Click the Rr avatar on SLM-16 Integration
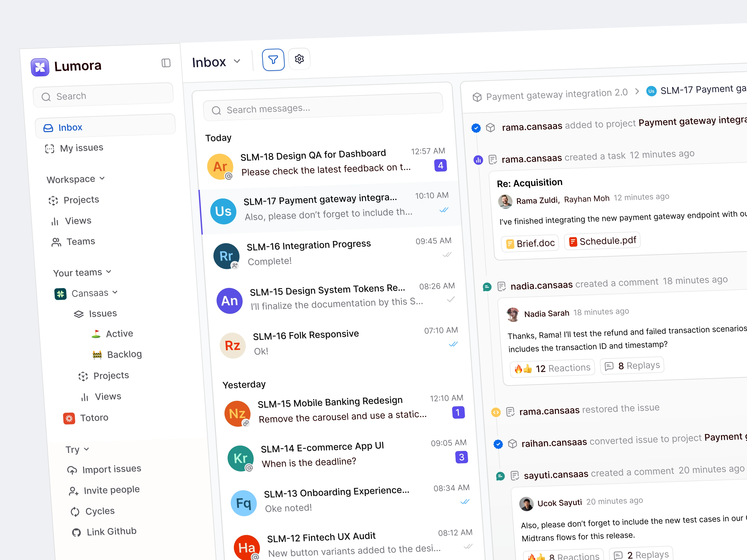Screen dimensions: 747x560 (x=226, y=256)
